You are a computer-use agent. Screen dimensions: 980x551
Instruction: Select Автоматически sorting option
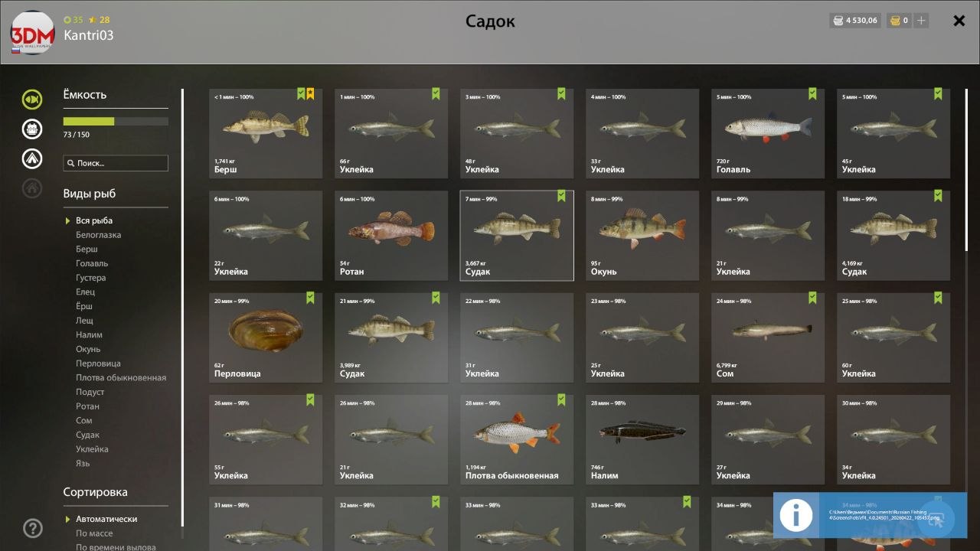(x=106, y=519)
